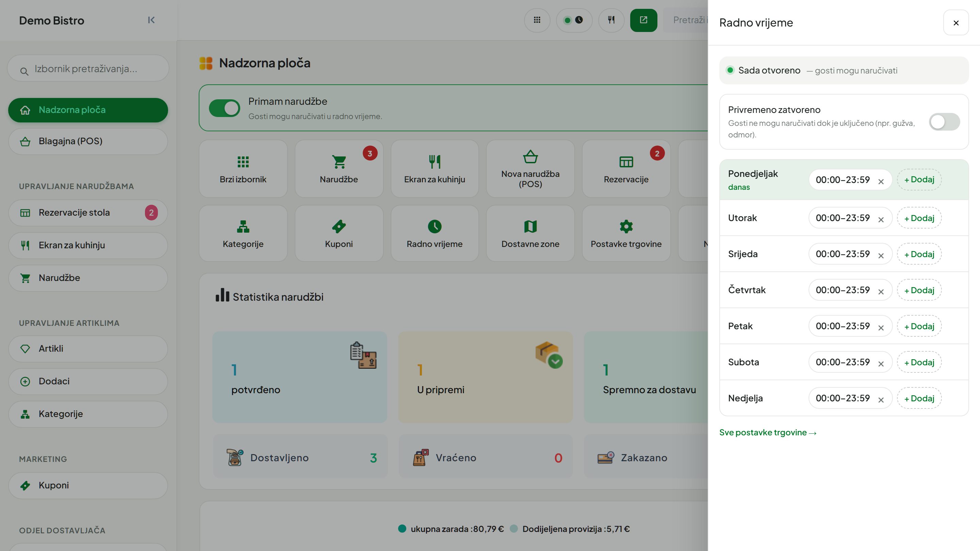
Task: Click the Petak 00:00–23:59 time range
Action: [843, 326]
